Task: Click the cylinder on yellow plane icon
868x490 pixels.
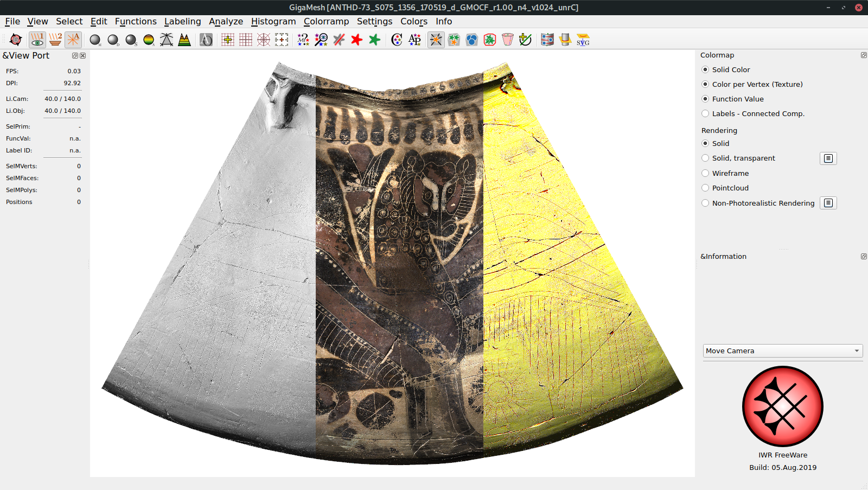Action: click(565, 40)
